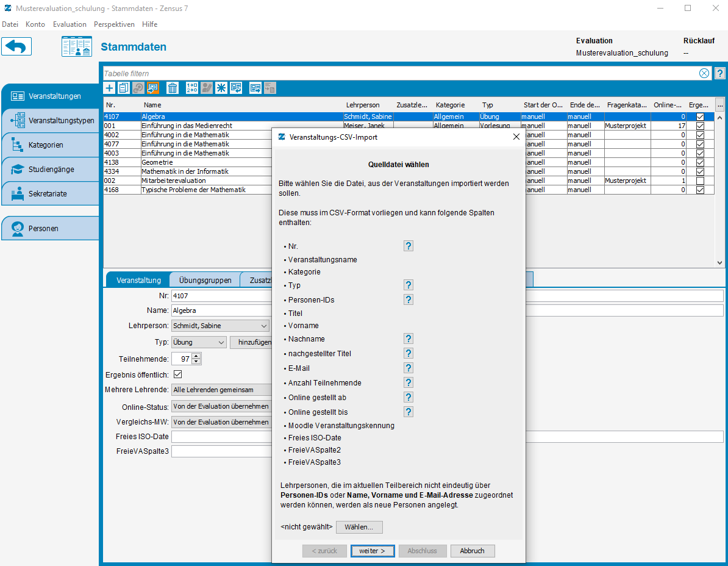The image size is (728, 566).
Task: Click the trash can delete icon
Action: coord(173,88)
